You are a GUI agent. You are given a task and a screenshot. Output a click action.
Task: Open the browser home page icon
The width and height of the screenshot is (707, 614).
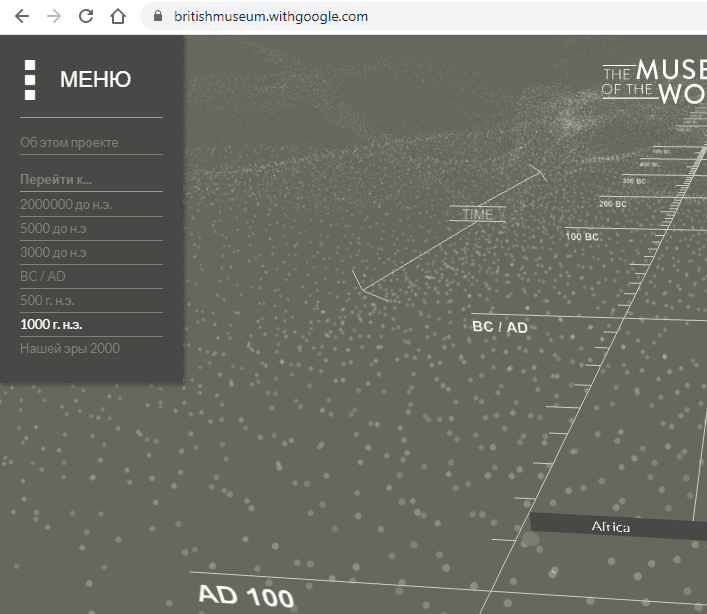click(x=118, y=17)
